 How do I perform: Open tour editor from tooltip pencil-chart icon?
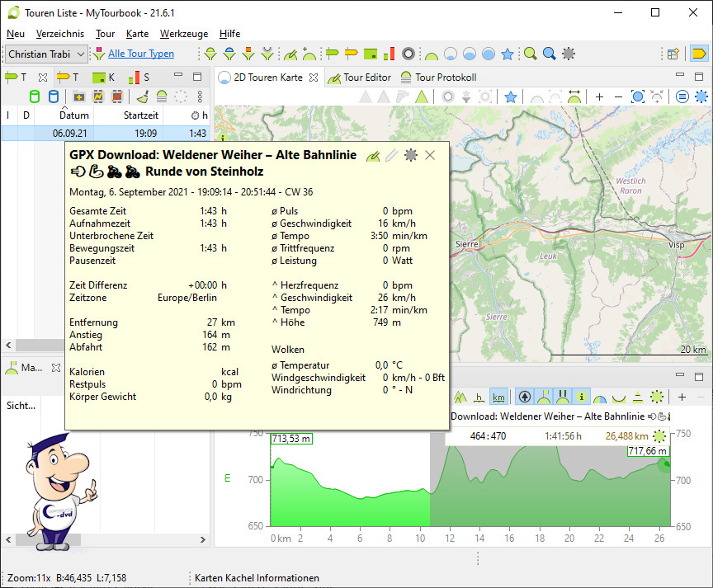(x=373, y=155)
